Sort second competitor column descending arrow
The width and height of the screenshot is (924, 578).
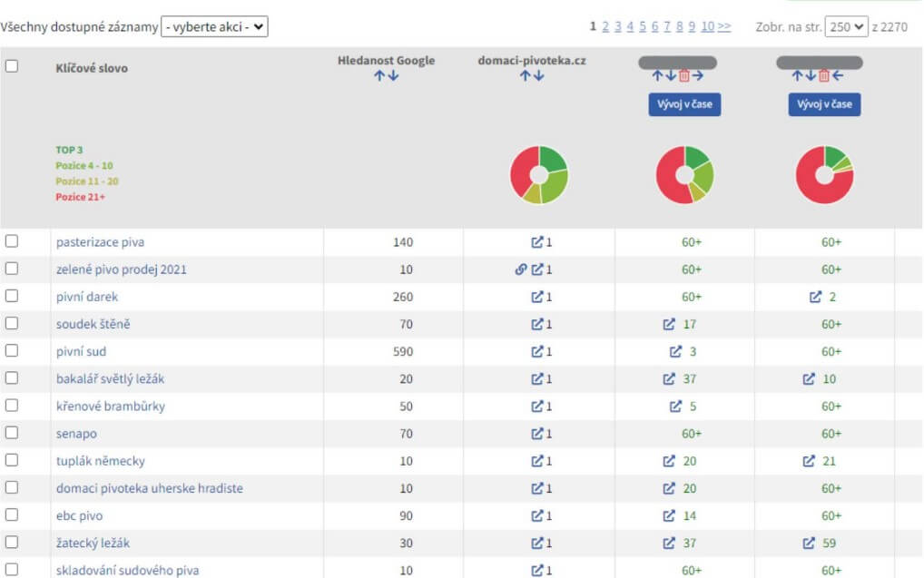point(811,76)
